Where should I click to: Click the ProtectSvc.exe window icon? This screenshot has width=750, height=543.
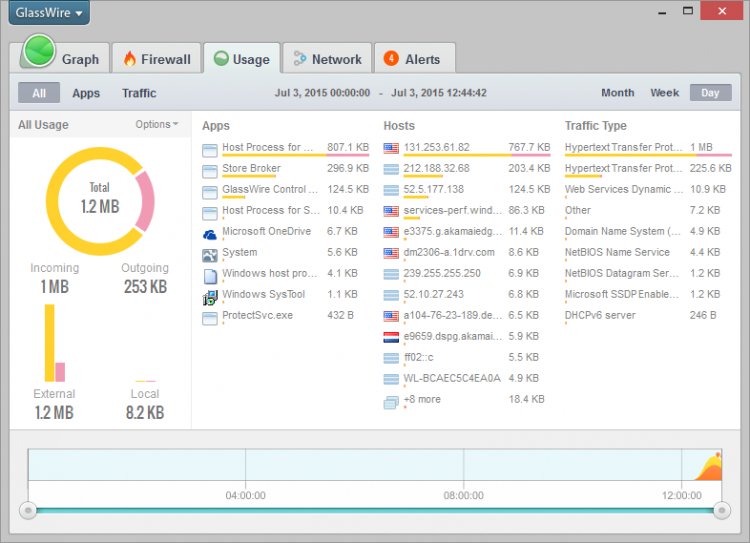pos(210,319)
